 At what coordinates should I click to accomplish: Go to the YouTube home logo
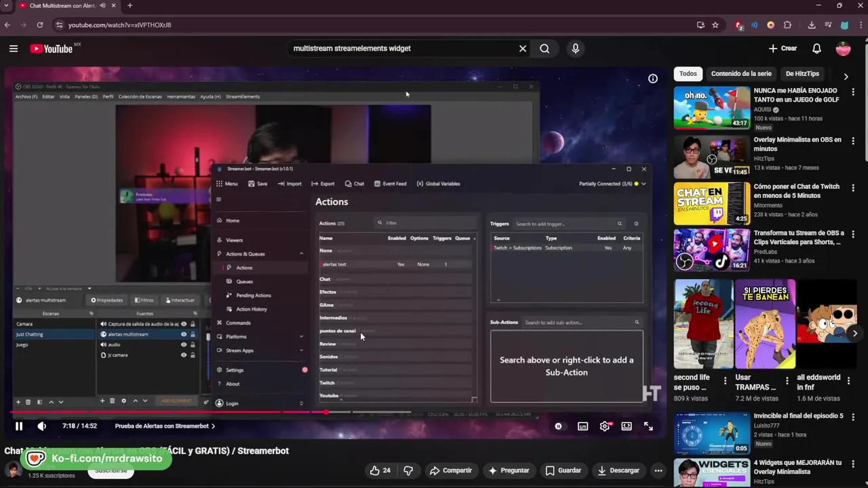(x=52, y=49)
